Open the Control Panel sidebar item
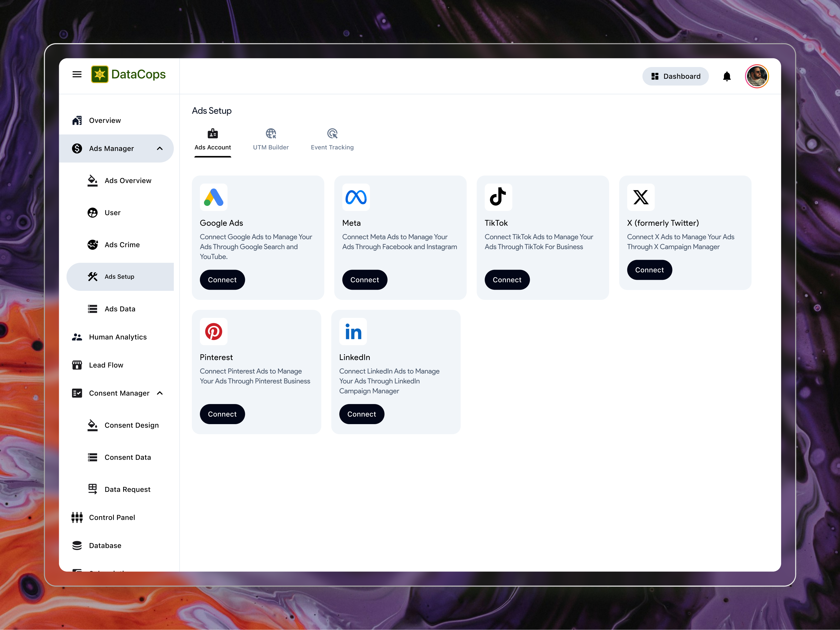 click(x=112, y=517)
